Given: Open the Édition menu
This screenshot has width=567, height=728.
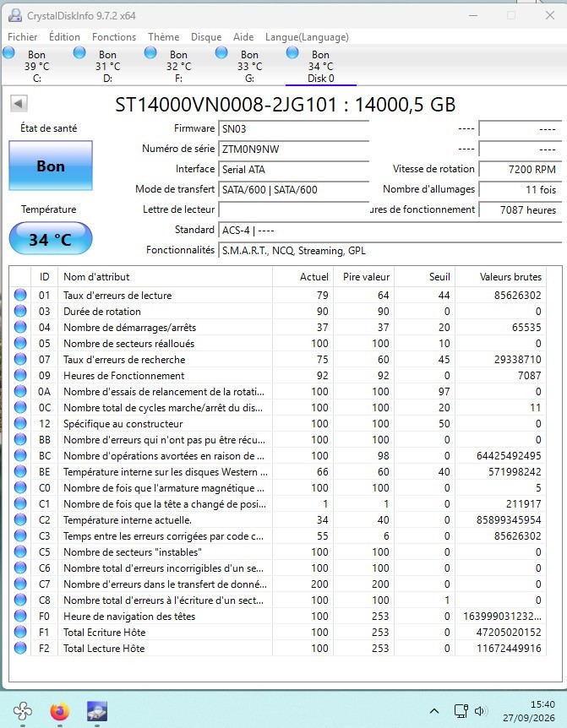Looking at the screenshot, I should (x=64, y=36).
